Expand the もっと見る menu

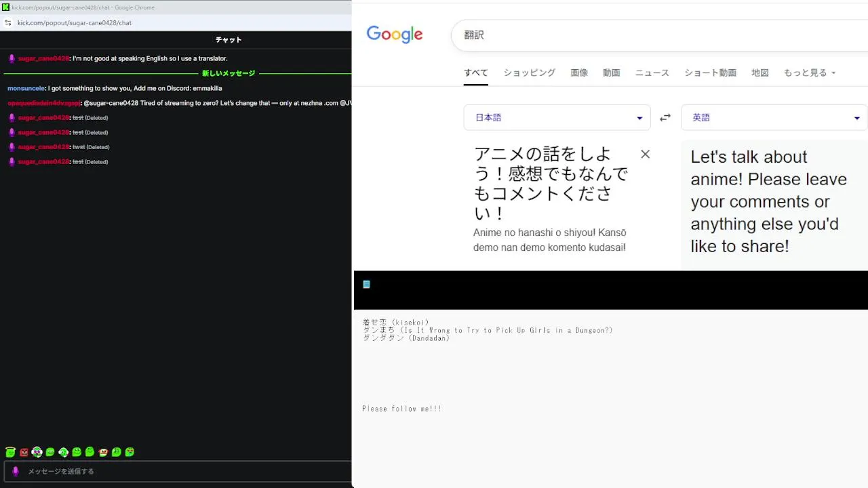click(810, 73)
